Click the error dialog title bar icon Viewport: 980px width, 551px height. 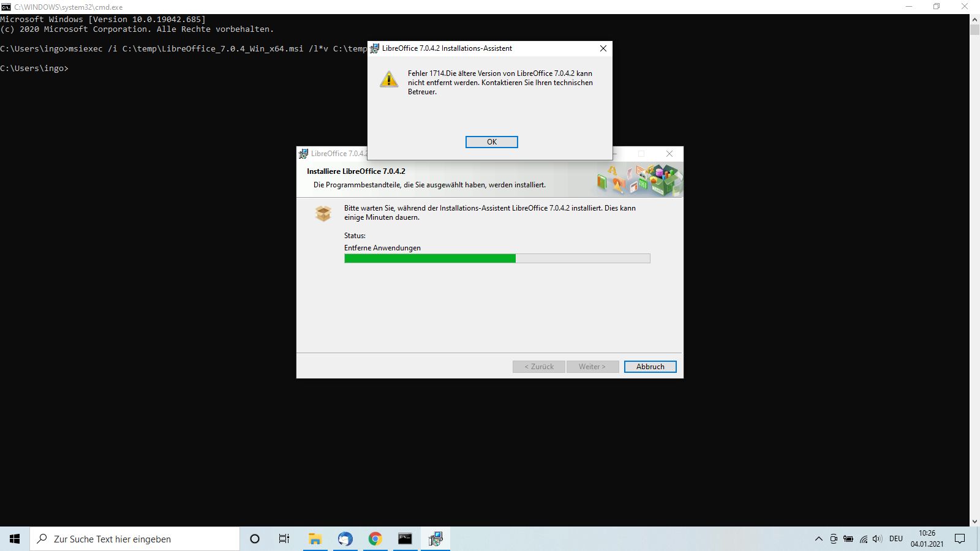coord(374,48)
